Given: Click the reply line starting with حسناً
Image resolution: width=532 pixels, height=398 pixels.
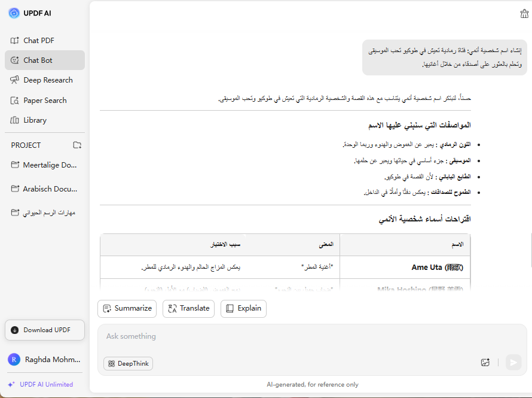Looking at the screenshot, I should coord(344,99).
